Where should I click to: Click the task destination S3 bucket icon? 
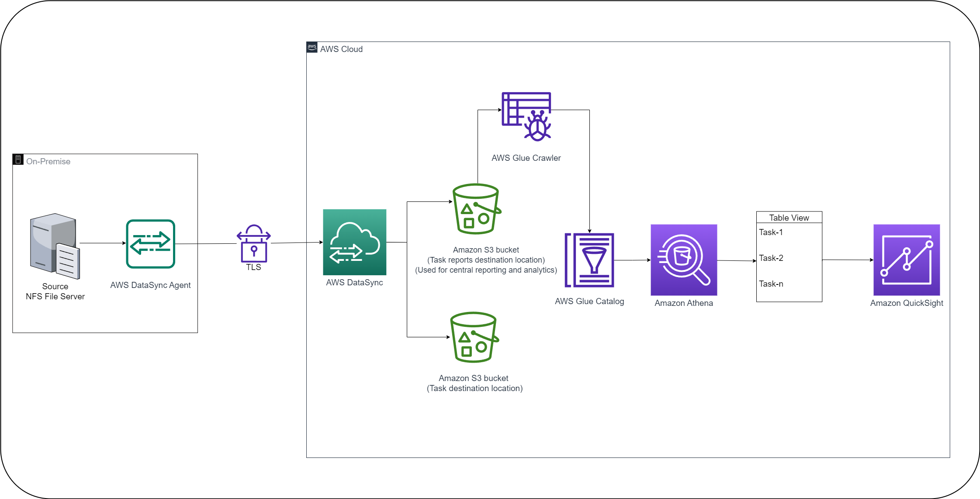coord(473,338)
